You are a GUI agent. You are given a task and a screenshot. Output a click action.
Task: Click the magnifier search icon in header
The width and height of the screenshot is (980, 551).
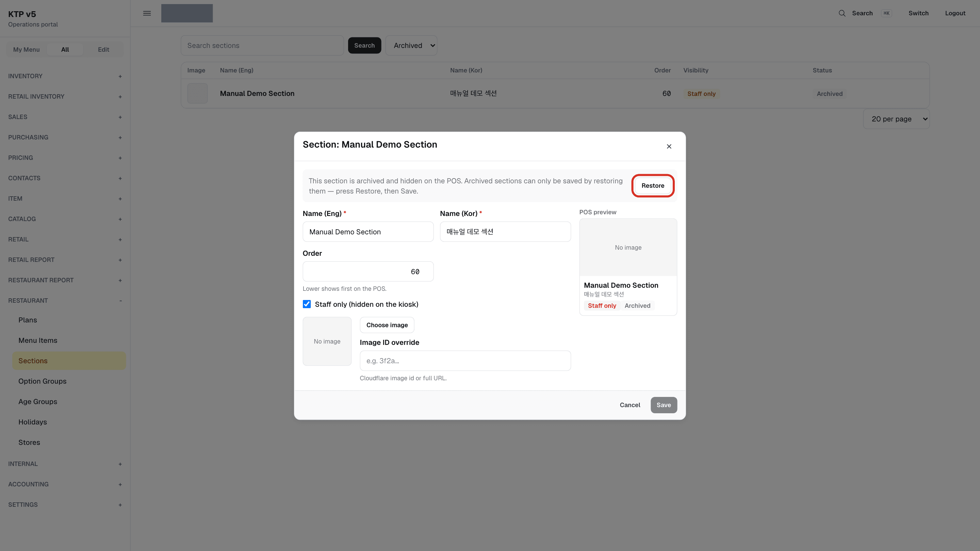click(842, 13)
